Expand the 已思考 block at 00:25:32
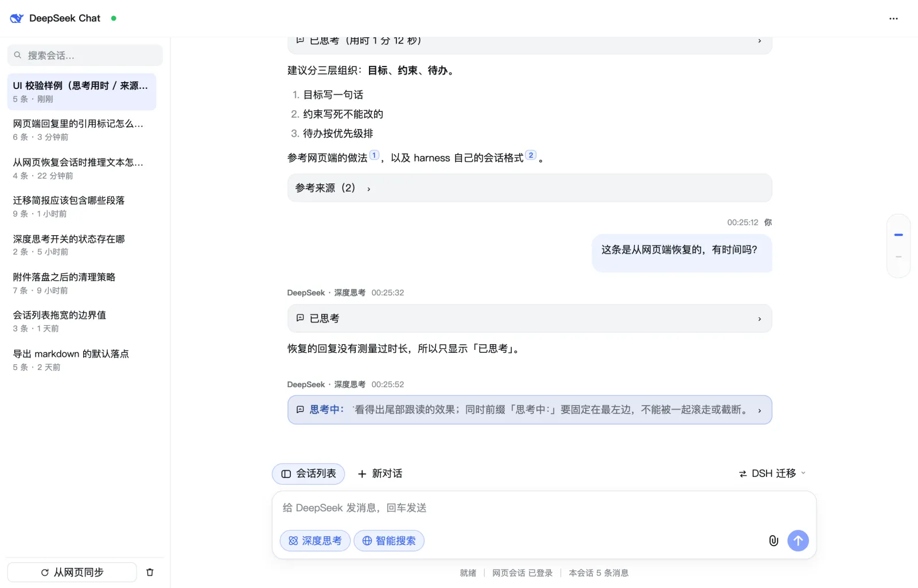 tap(530, 318)
